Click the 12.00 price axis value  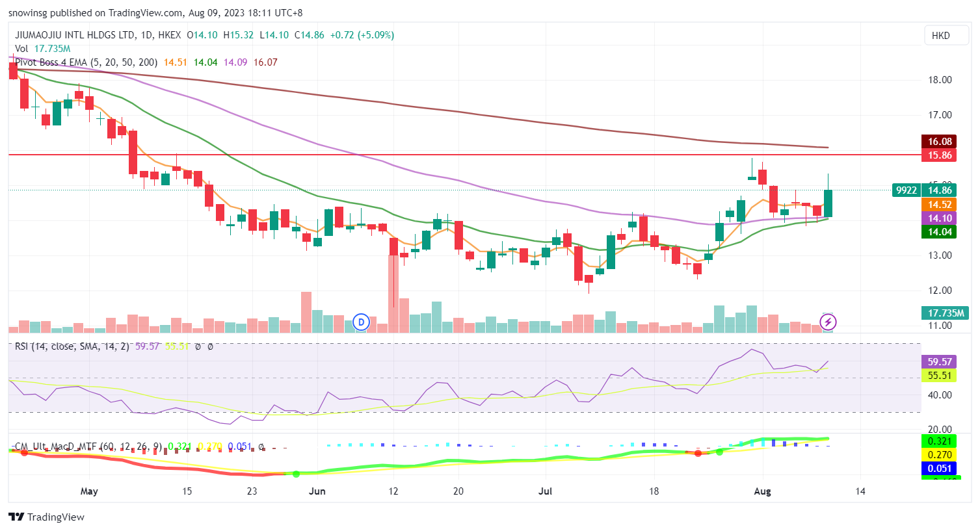[940, 291]
